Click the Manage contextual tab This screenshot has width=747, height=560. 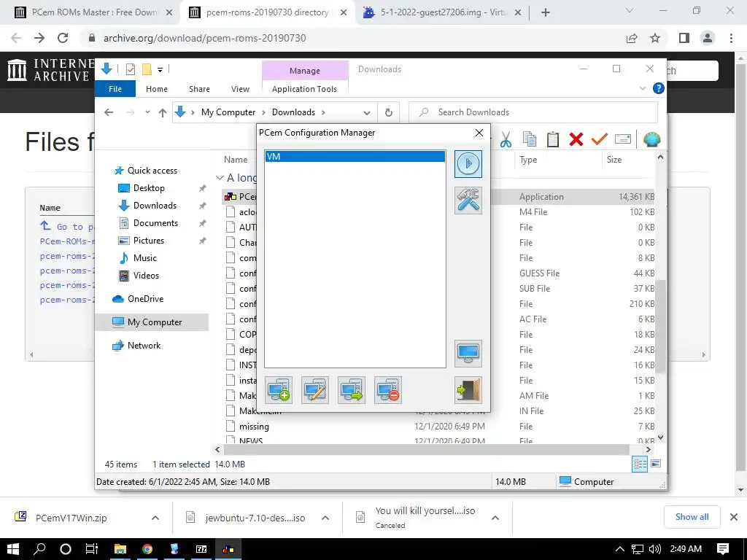point(305,71)
